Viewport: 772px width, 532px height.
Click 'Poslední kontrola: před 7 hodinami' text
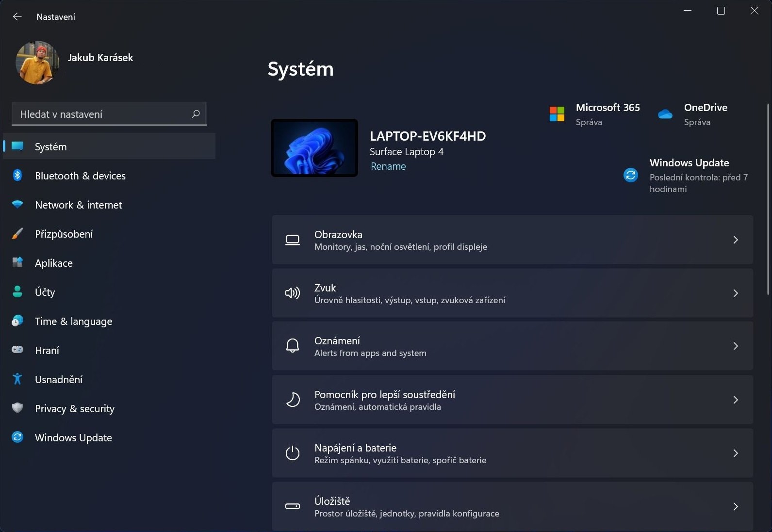pos(699,183)
